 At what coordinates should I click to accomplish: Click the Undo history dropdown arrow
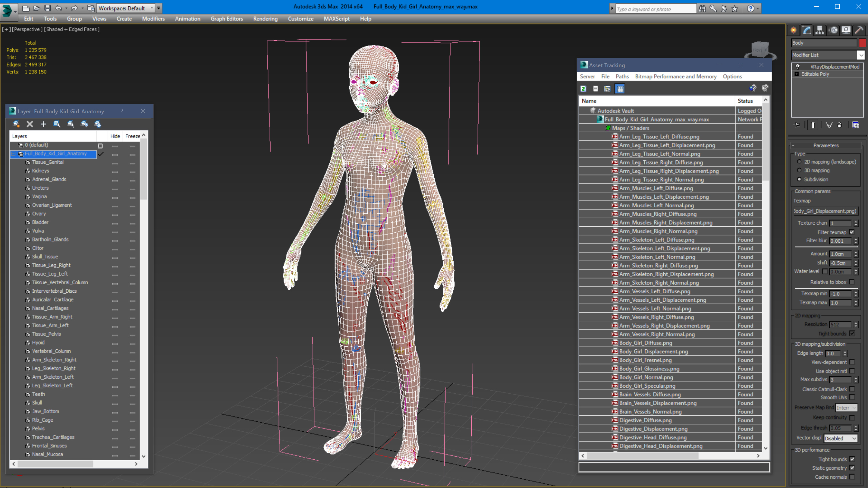[x=66, y=8]
